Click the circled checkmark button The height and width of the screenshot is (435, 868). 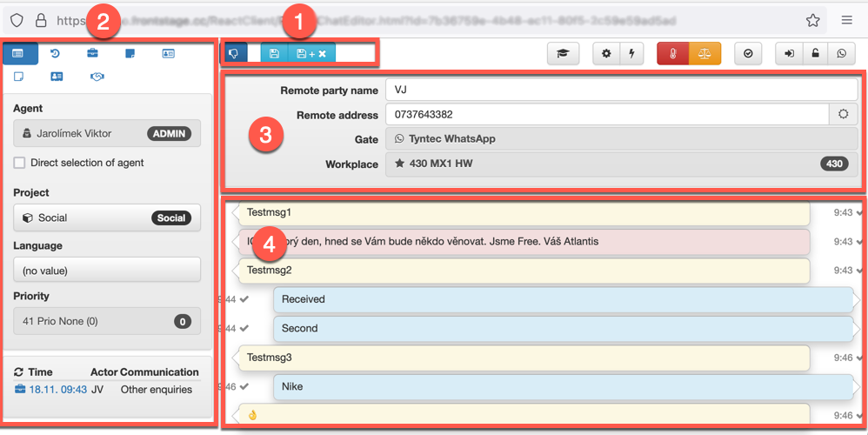[749, 54]
